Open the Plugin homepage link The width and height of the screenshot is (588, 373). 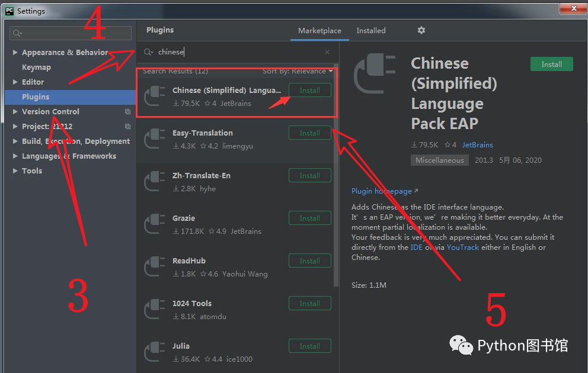tap(383, 191)
